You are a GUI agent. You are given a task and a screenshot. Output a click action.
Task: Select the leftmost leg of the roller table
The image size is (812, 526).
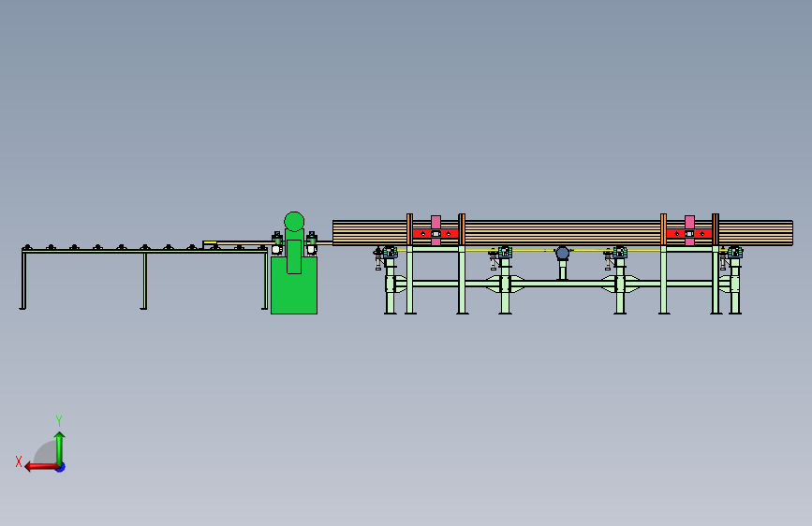pos(23,280)
